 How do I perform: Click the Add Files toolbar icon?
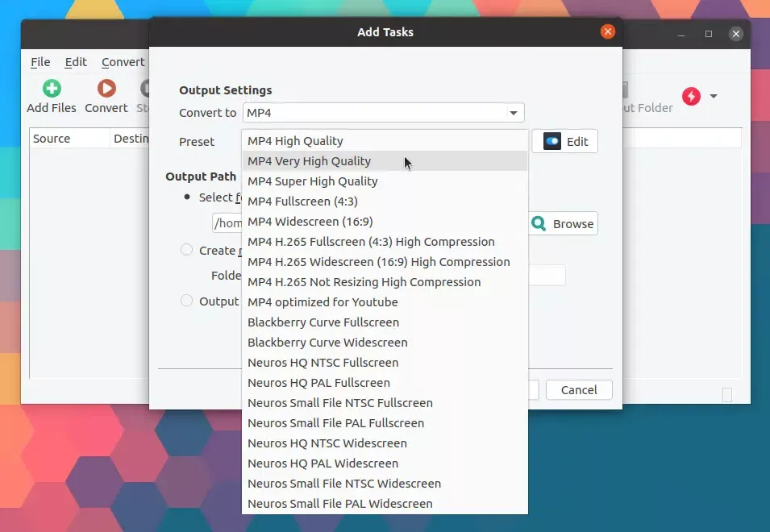pyautogui.click(x=52, y=89)
